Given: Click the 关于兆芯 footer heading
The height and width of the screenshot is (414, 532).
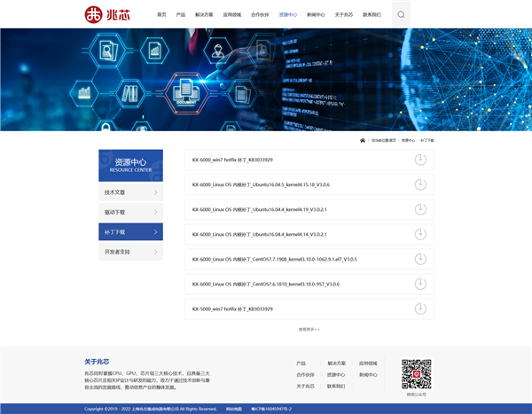Looking at the screenshot, I should pos(97,362).
